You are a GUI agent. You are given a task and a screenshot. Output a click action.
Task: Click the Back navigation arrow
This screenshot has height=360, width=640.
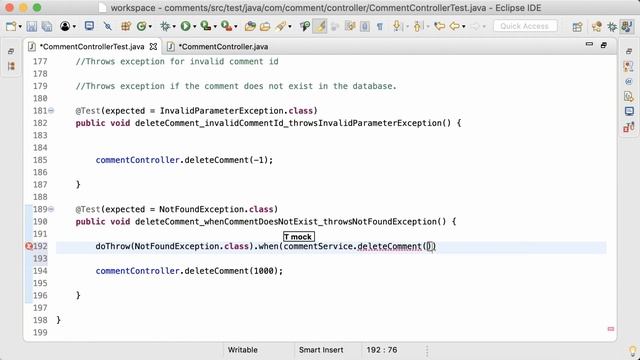pos(454,27)
